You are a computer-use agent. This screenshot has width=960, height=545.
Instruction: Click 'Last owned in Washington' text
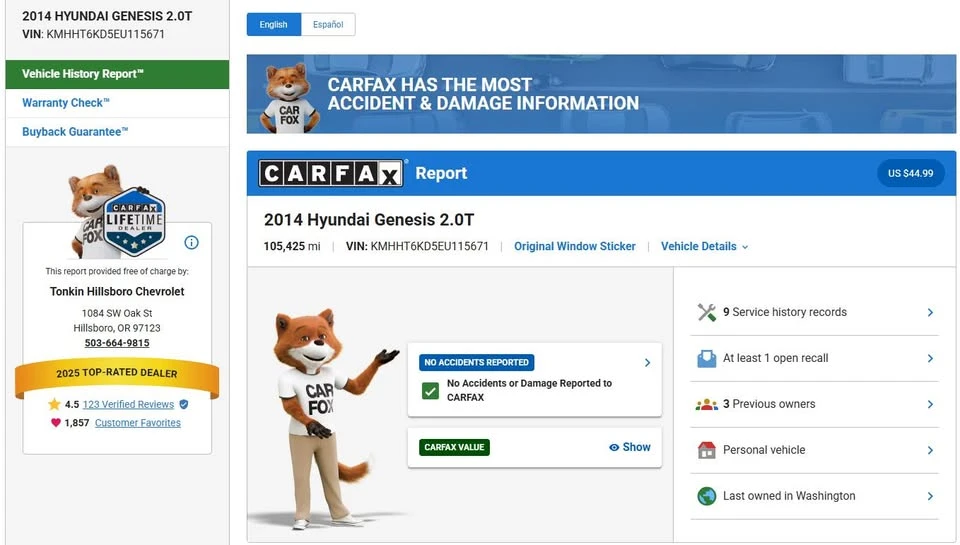[789, 496]
